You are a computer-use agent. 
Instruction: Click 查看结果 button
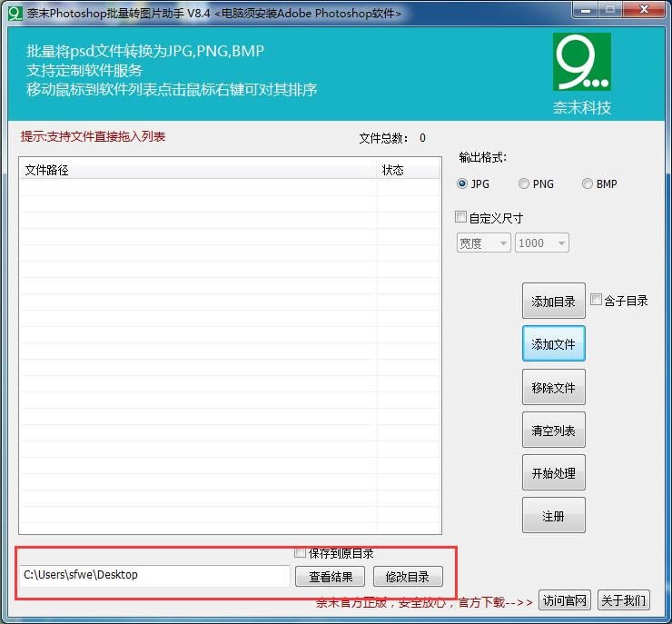click(x=330, y=577)
